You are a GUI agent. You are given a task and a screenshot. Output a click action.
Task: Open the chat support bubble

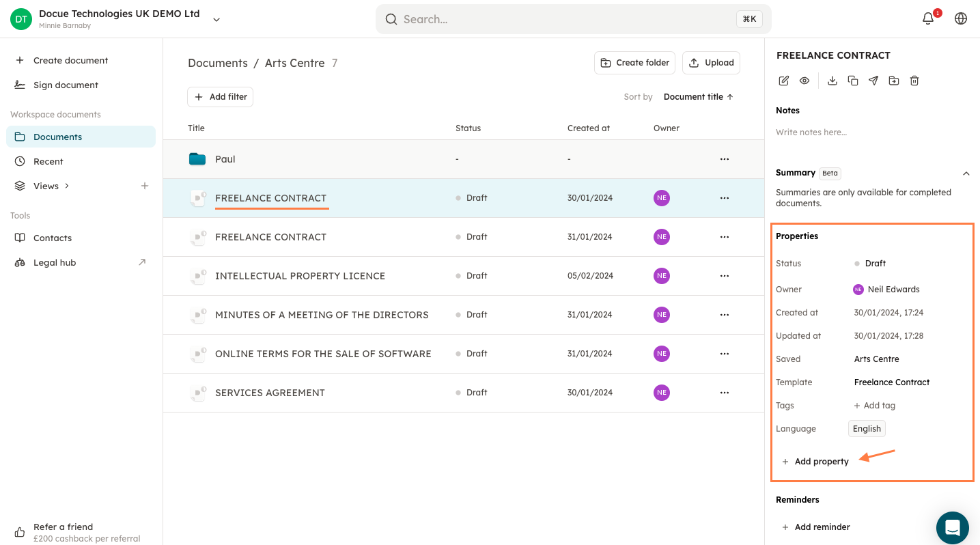[x=952, y=528]
